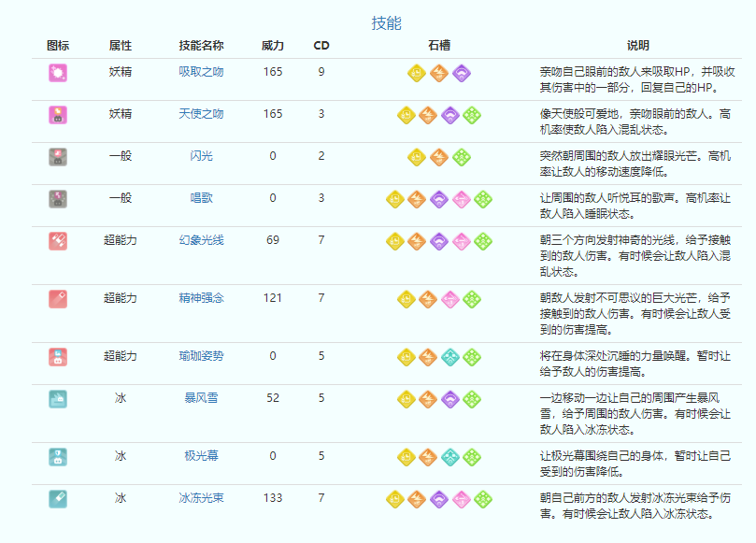
Task: Open the 天使之吻 skill link
Action: (x=201, y=114)
